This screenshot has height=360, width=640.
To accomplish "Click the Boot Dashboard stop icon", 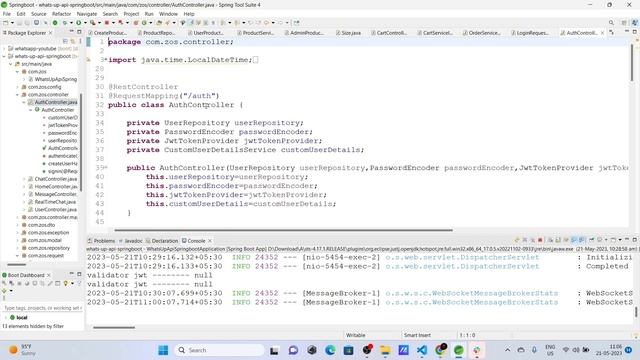I will [x=20, y=283].
